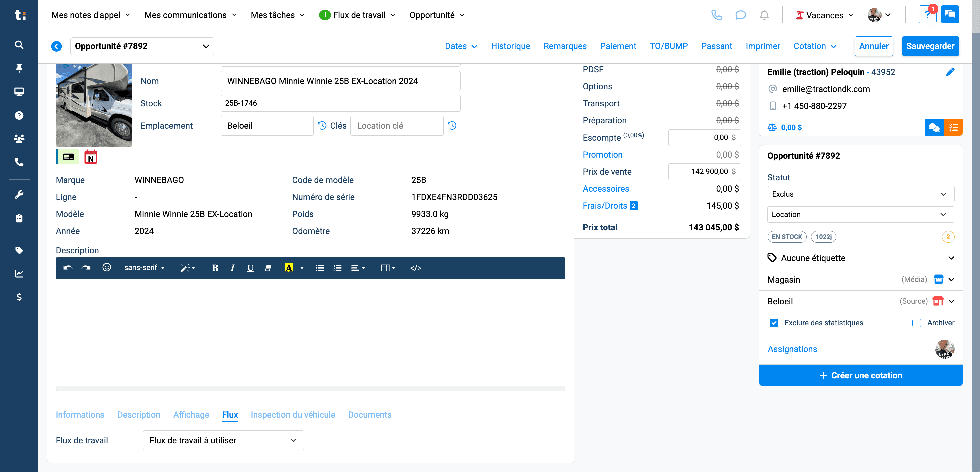Edit client Emilie Peloquin with pencil icon

pos(950,72)
